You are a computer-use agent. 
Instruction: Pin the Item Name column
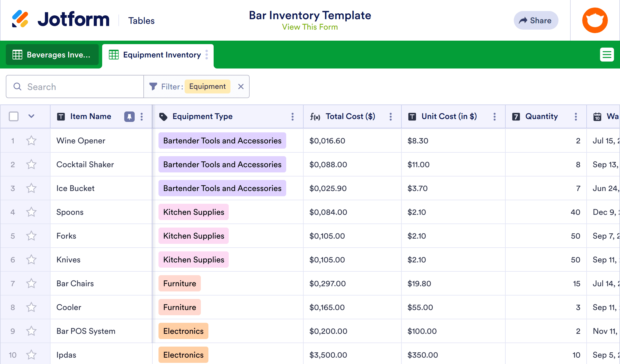point(129,116)
